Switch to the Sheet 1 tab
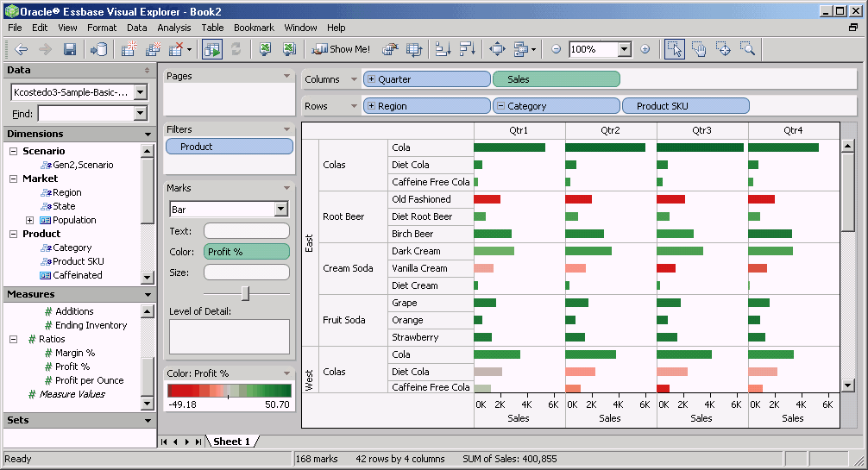868x470 pixels. [x=232, y=442]
